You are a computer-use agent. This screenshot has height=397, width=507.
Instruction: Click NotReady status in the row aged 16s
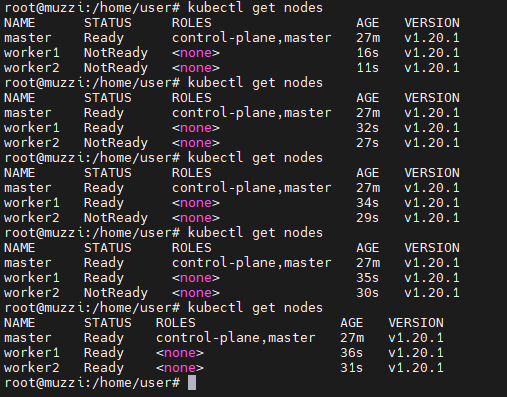click(116, 53)
